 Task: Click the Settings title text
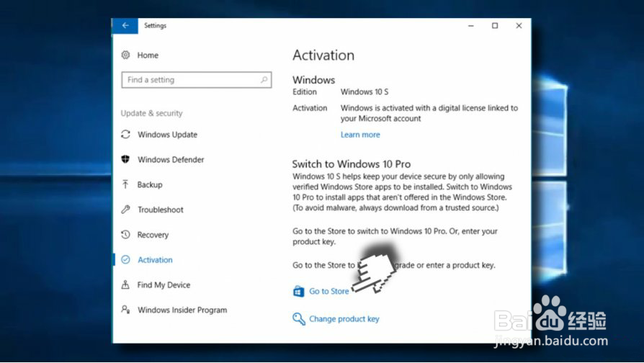coord(156,25)
